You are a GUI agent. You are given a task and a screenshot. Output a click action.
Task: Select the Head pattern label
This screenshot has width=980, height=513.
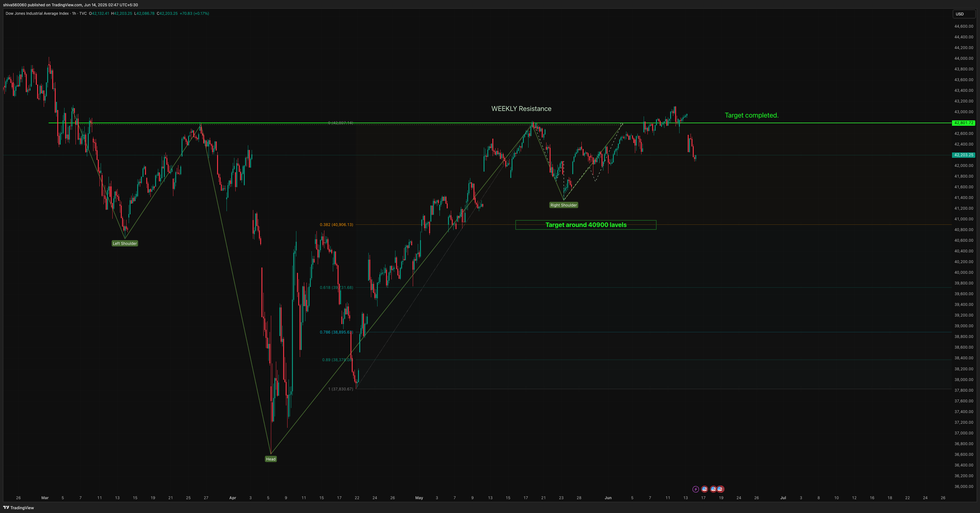pyautogui.click(x=271, y=459)
